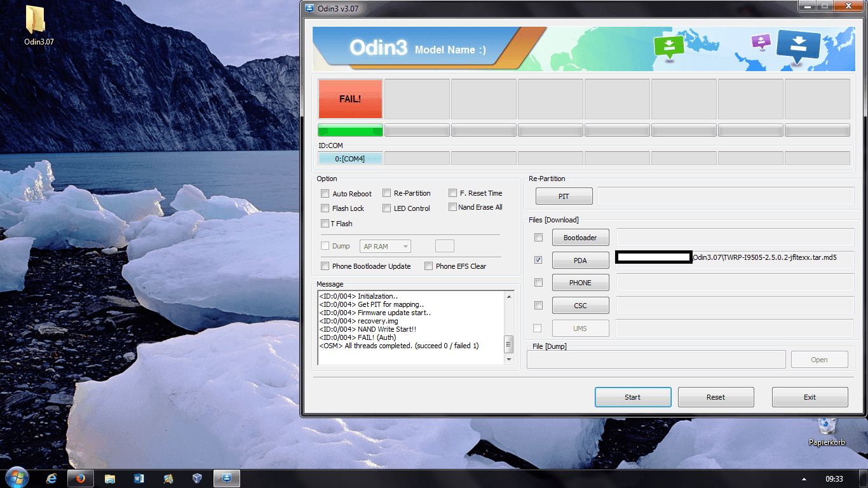Click the 'Initialzation..' log line
Screen dimensions: 868x488
(x=358, y=296)
